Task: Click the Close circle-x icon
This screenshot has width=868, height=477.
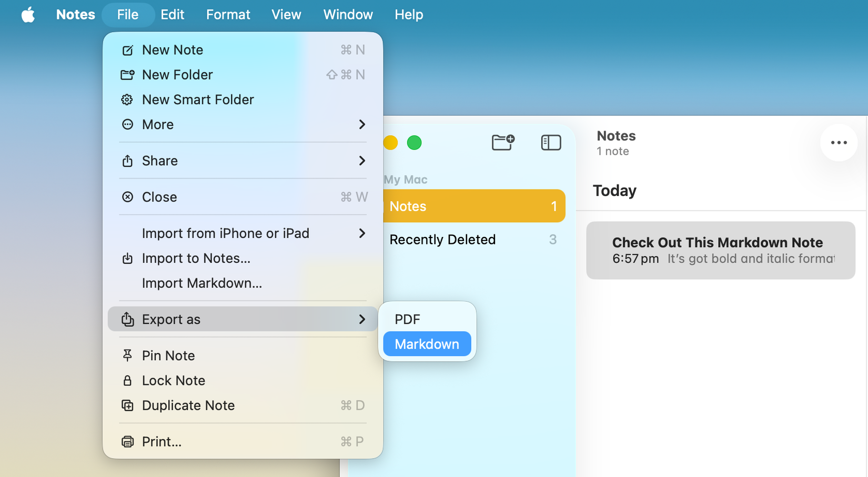Action: pyautogui.click(x=127, y=197)
